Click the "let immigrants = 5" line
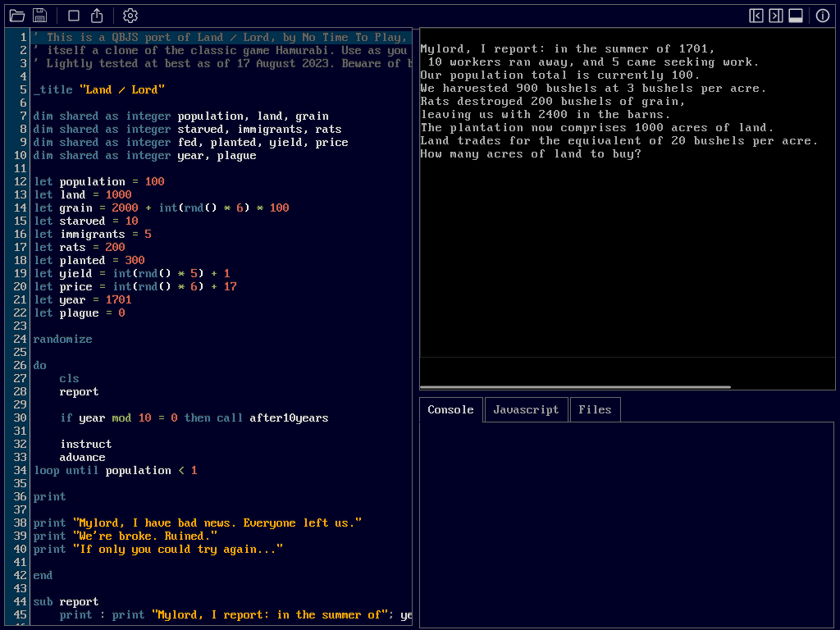The width and height of the screenshot is (840, 630). tap(92, 234)
